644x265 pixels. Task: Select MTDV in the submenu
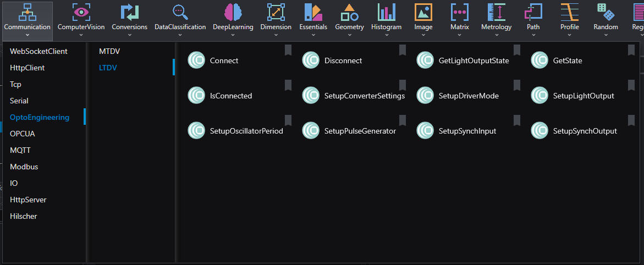click(x=109, y=51)
